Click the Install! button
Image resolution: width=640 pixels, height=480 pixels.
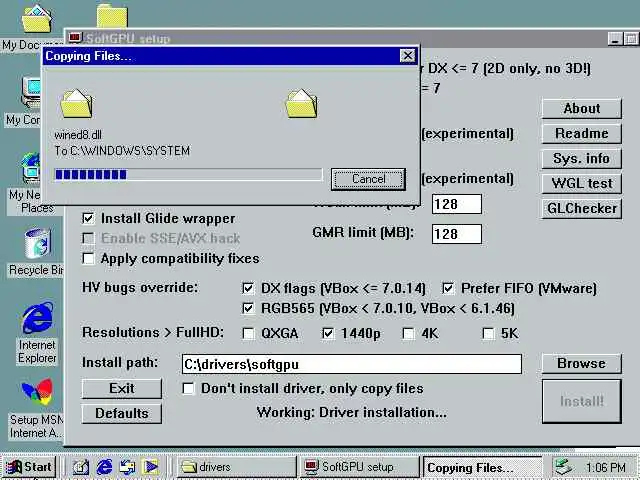click(x=582, y=401)
